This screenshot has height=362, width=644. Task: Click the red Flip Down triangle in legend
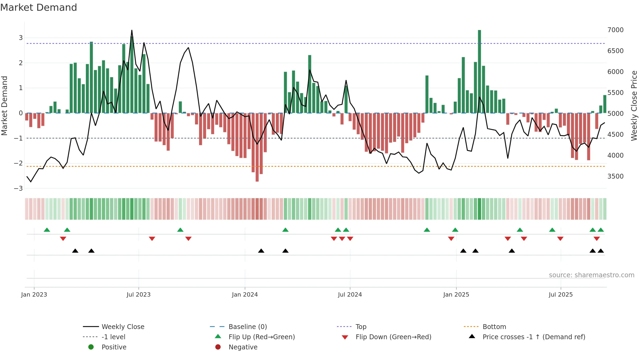tap(345, 337)
